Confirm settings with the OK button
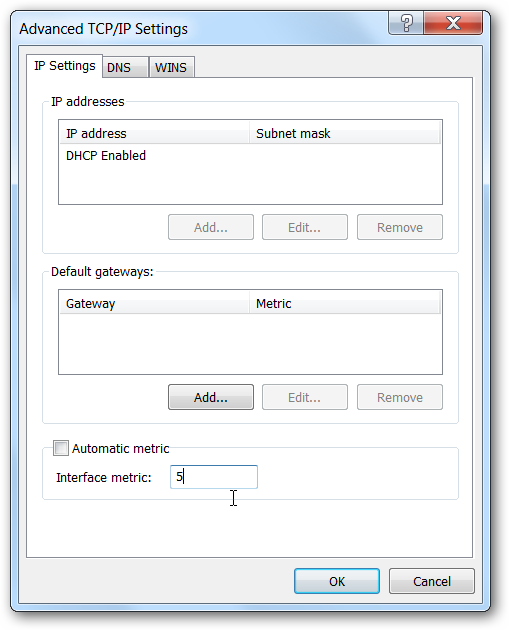 coord(337,581)
